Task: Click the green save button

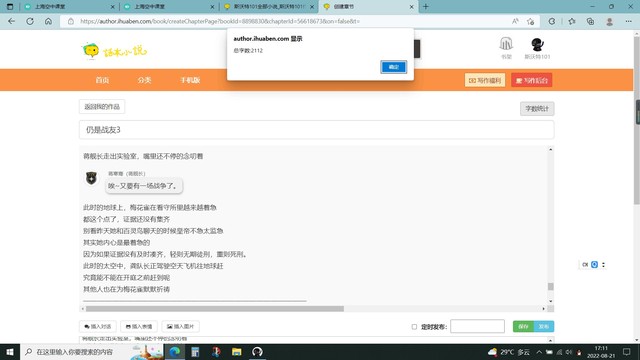Action: [523, 327]
